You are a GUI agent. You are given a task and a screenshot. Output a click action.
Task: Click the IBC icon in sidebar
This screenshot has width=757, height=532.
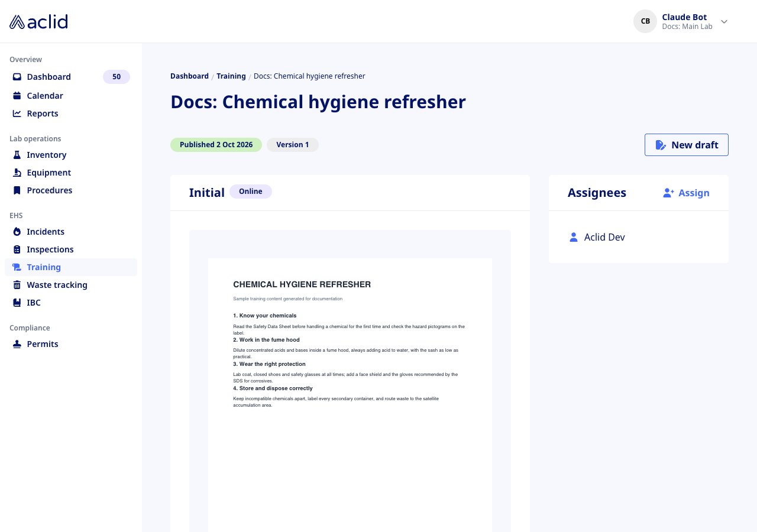17,303
